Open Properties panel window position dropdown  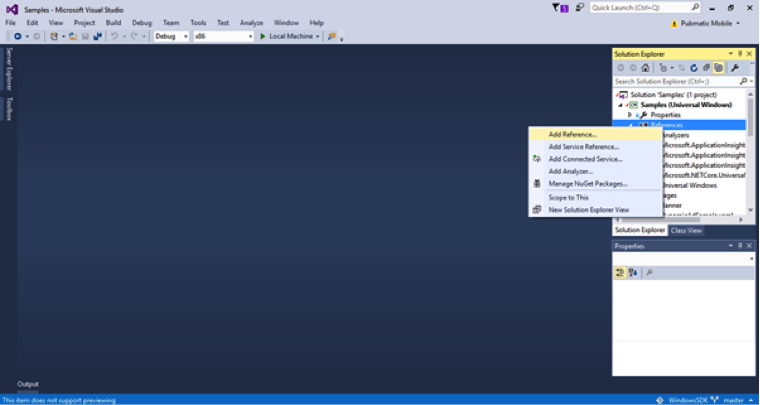coord(731,246)
